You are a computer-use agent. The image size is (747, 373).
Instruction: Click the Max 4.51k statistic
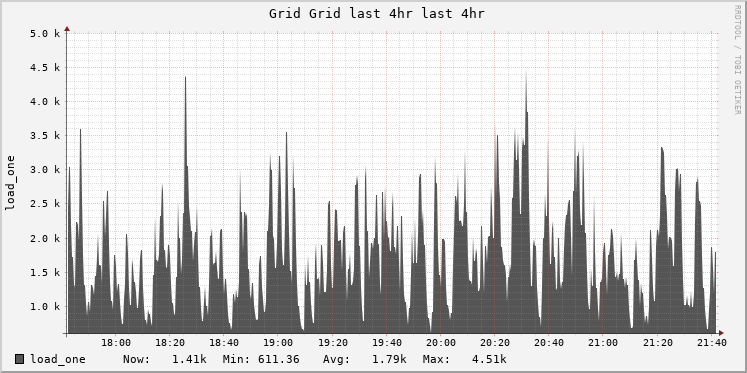pos(464,359)
